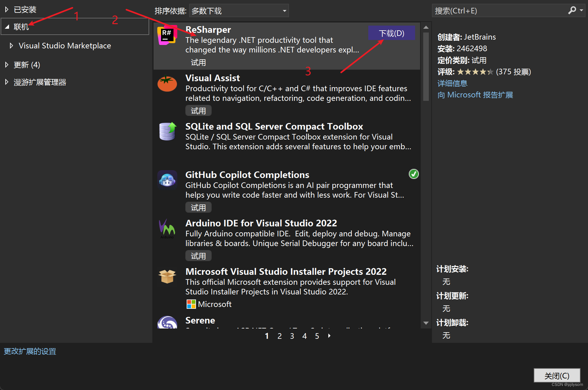Go to results page 2

click(279, 336)
